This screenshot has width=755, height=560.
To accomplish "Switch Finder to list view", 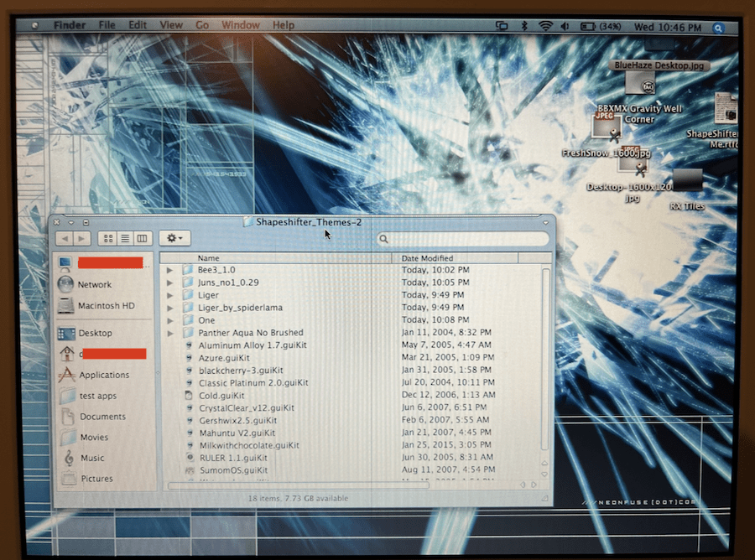I will 125,238.
